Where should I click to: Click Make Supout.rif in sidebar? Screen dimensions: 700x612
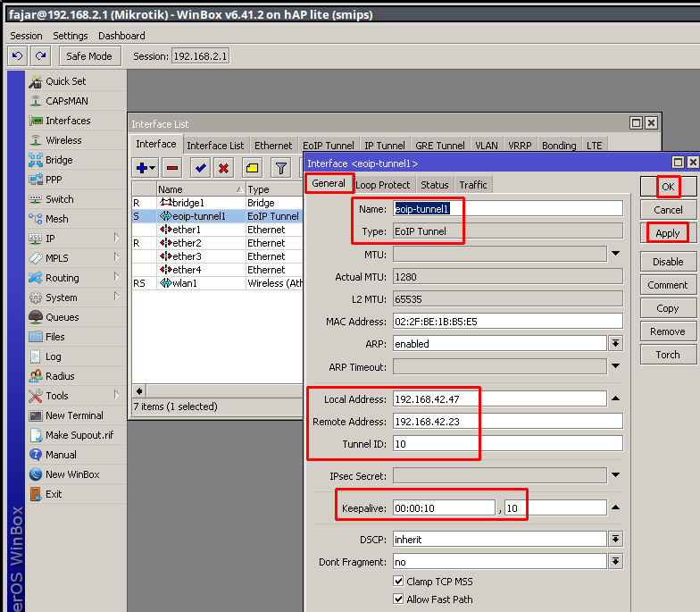[x=79, y=435]
